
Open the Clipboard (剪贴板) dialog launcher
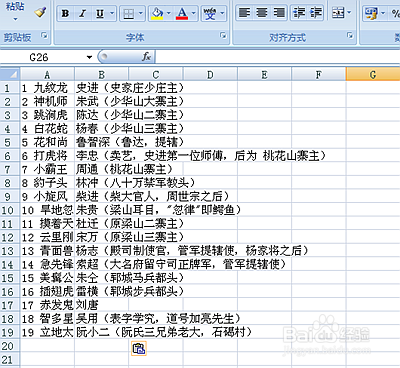pos(44,35)
